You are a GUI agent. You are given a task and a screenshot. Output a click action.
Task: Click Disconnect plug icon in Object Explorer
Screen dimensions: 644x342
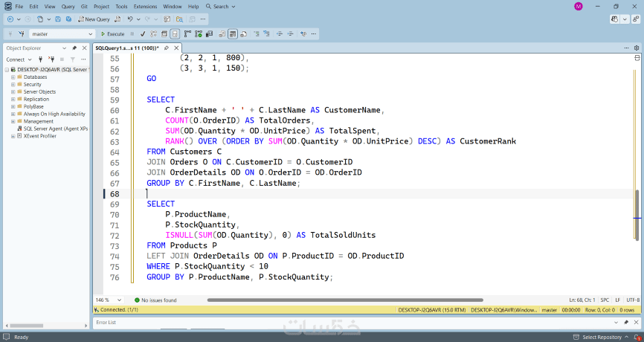click(x=51, y=59)
